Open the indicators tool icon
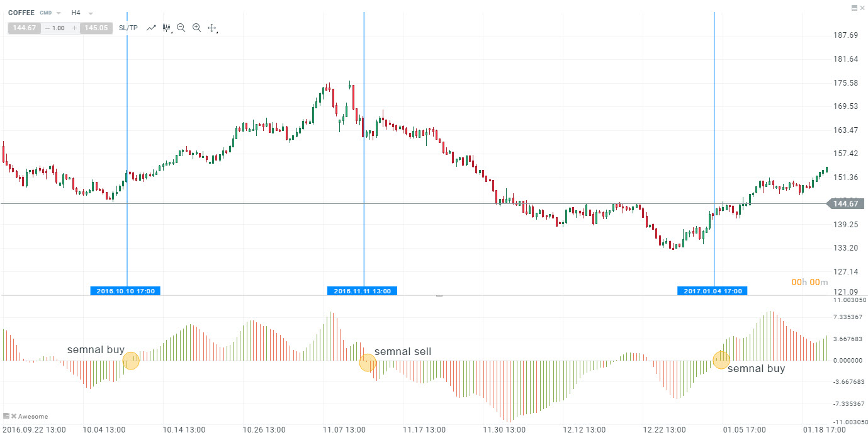This screenshot has height=440, width=868. pos(166,28)
